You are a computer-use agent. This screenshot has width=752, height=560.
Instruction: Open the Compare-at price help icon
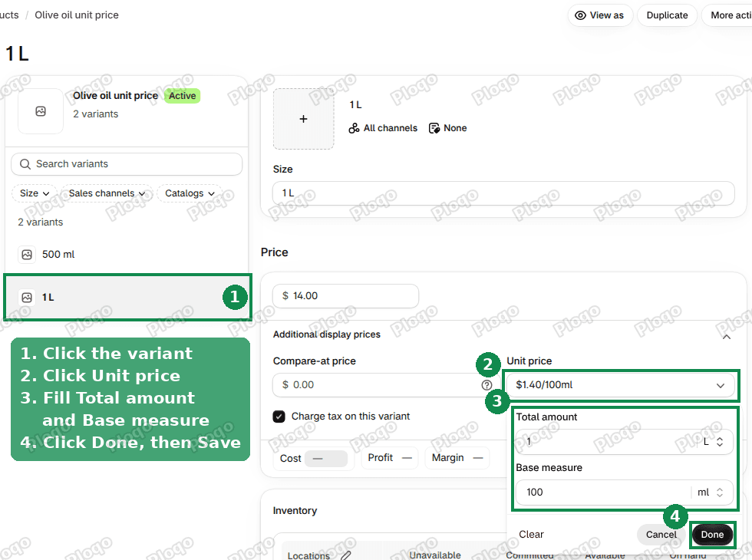click(x=486, y=385)
